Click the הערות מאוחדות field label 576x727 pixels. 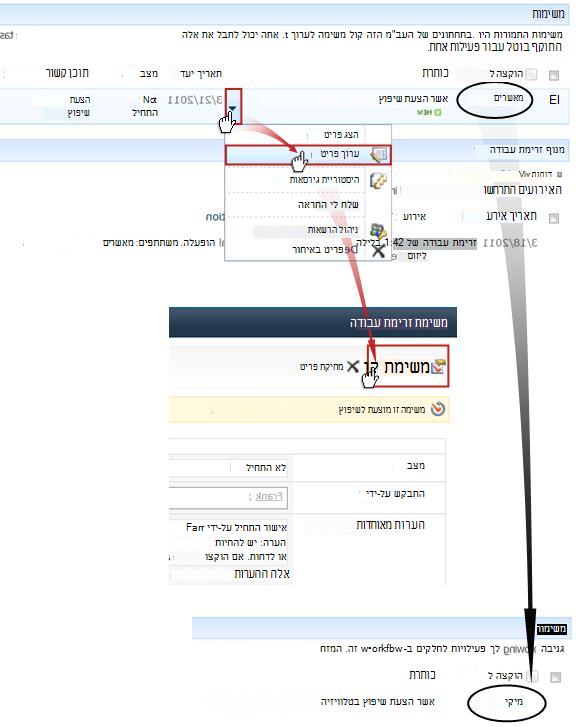[390, 524]
